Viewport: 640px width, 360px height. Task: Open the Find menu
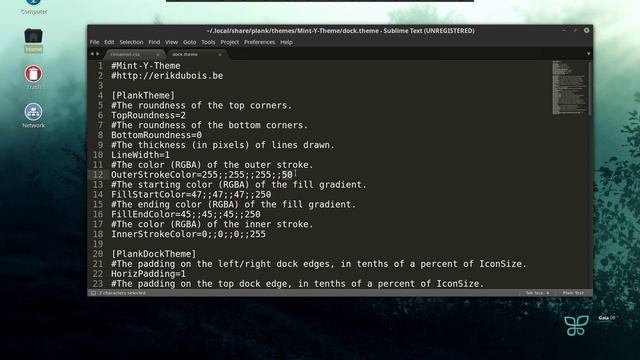click(154, 42)
